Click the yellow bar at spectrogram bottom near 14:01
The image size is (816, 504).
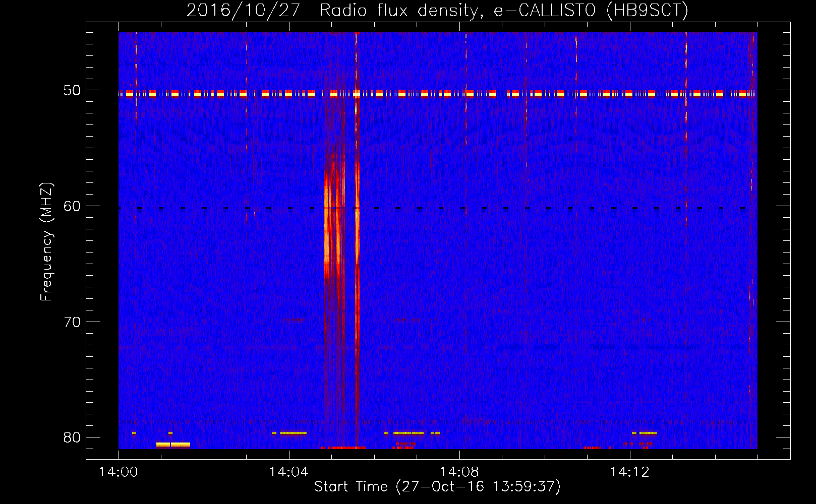[173, 445]
